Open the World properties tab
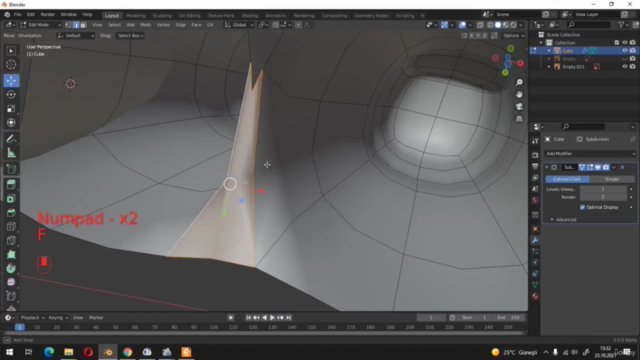The height and width of the screenshot is (360, 640). pos(535,200)
